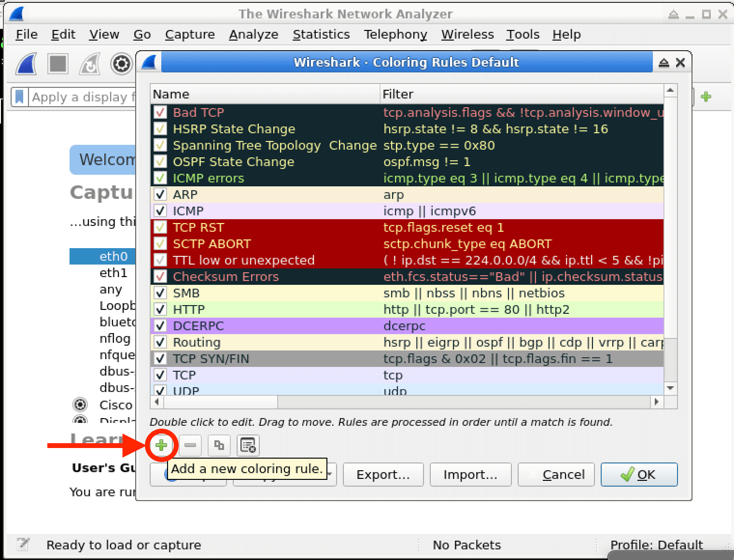Click the shark fin start capture icon
734x560 pixels.
coord(26,64)
